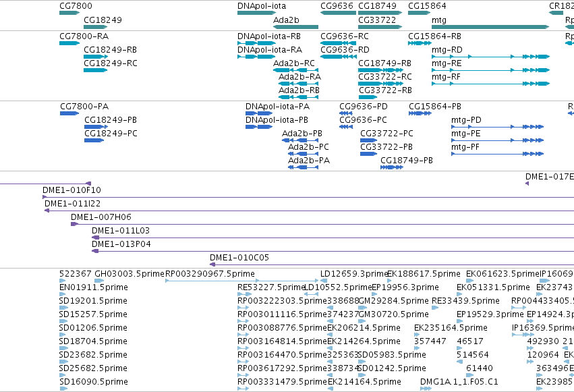Select the Ada2b gene label
This screenshot has width=574, height=392.
[286, 20]
